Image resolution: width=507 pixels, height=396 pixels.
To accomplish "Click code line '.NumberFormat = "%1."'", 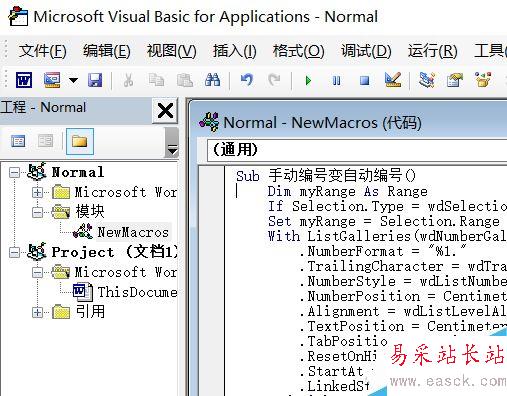I will [x=382, y=251].
